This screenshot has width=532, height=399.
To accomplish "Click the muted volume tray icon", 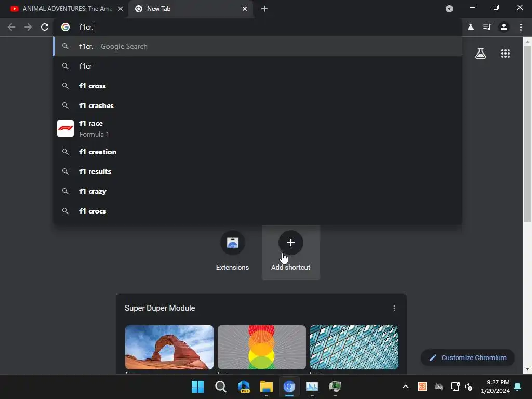I will tap(469, 387).
